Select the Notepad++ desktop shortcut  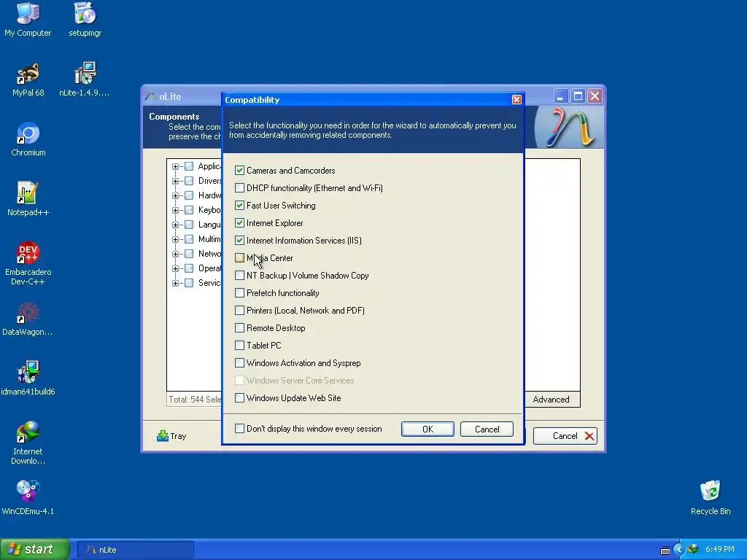28,199
